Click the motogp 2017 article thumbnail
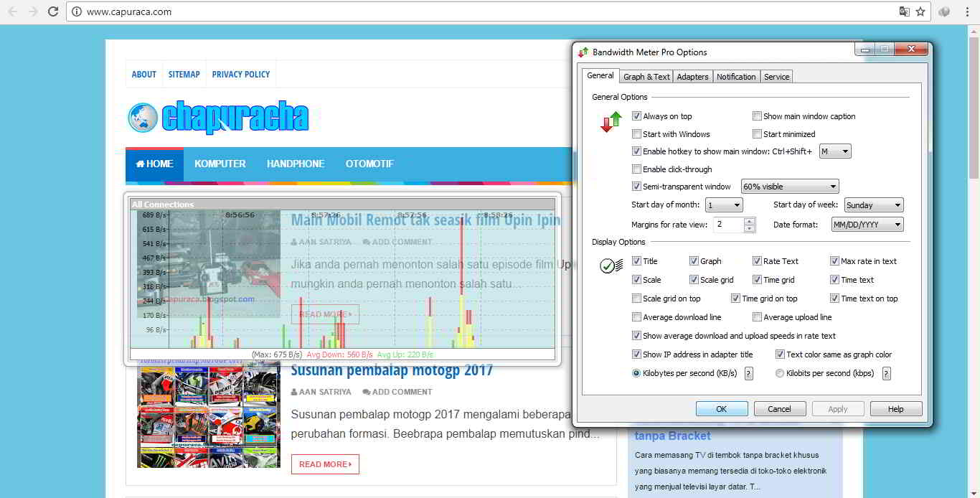The image size is (980, 498). (209, 414)
